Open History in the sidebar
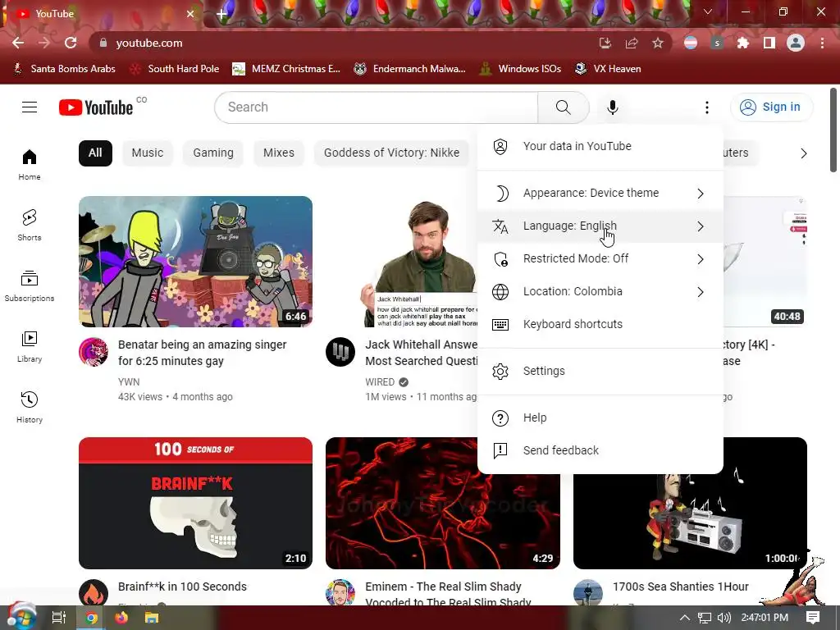840x630 pixels. (x=30, y=407)
